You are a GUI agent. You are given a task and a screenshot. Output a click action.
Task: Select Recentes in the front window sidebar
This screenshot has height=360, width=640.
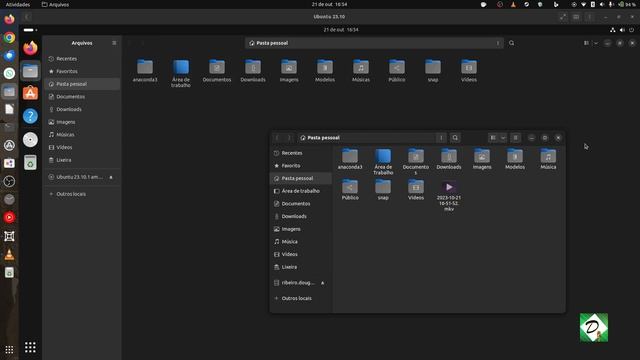301,153
